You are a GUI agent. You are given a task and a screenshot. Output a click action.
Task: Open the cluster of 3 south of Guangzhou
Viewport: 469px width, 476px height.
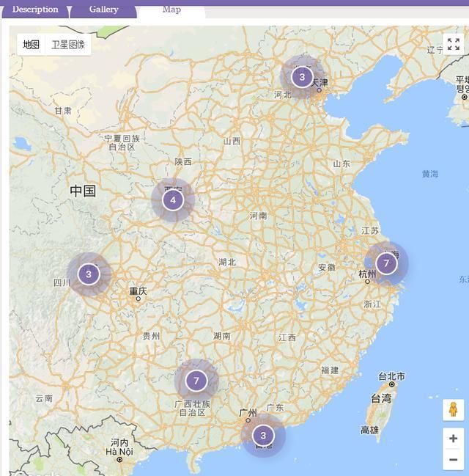click(263, 436)
